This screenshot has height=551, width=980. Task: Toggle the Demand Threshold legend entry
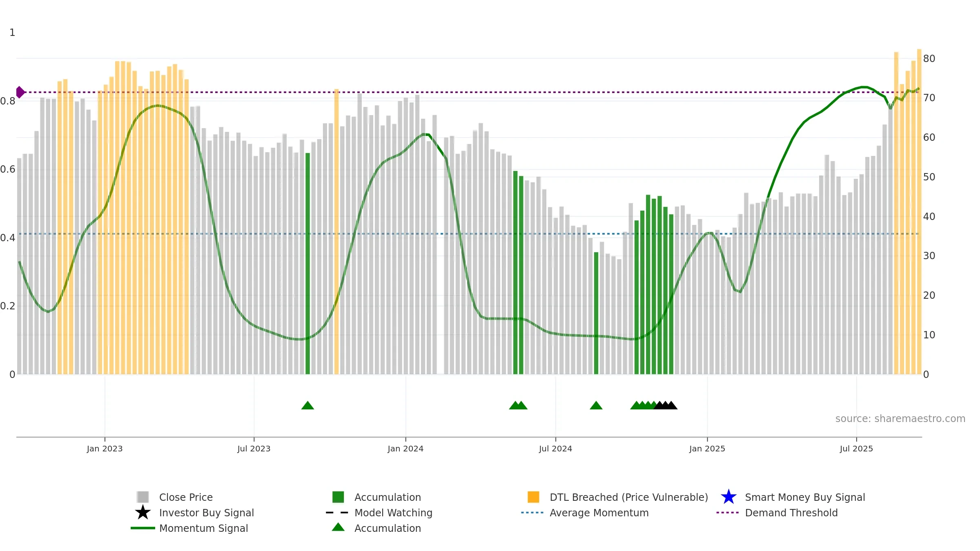[x=791, y=513]
